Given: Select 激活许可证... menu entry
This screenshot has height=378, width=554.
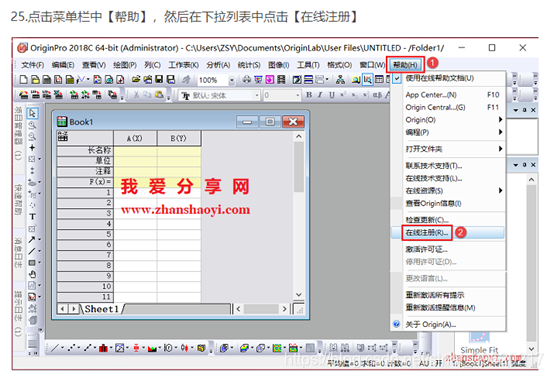Looking at the screenshot, I should coord(448,249).
